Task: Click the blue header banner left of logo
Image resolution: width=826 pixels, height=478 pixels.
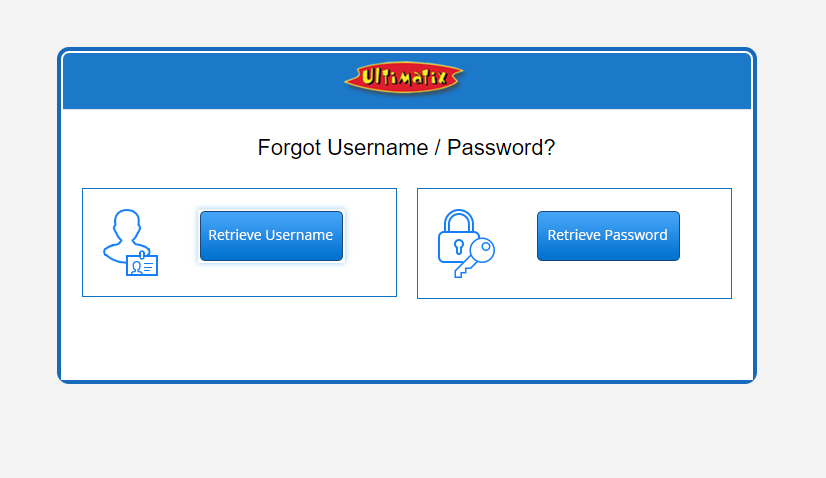Action: [x=200, y=81]
